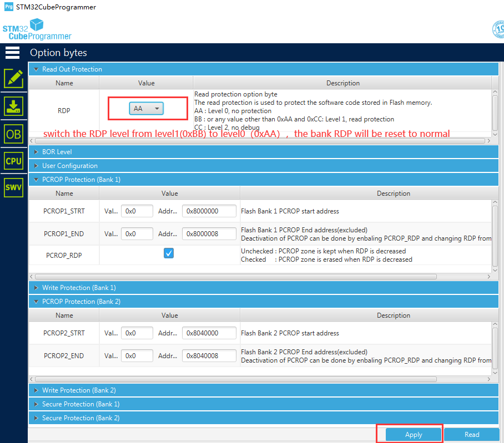The image size is (504, 443).
Task: Click the Name column header in Read Out Protection
Action: point(64,83)
